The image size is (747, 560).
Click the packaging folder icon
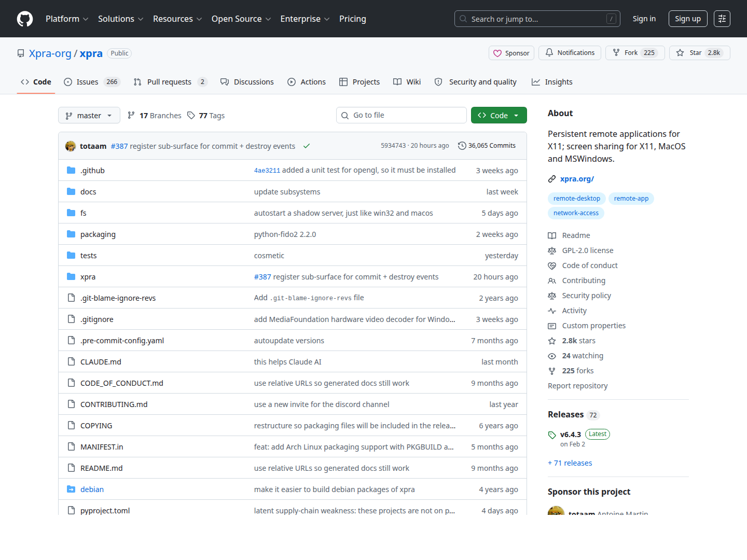(x=71, y=234)
